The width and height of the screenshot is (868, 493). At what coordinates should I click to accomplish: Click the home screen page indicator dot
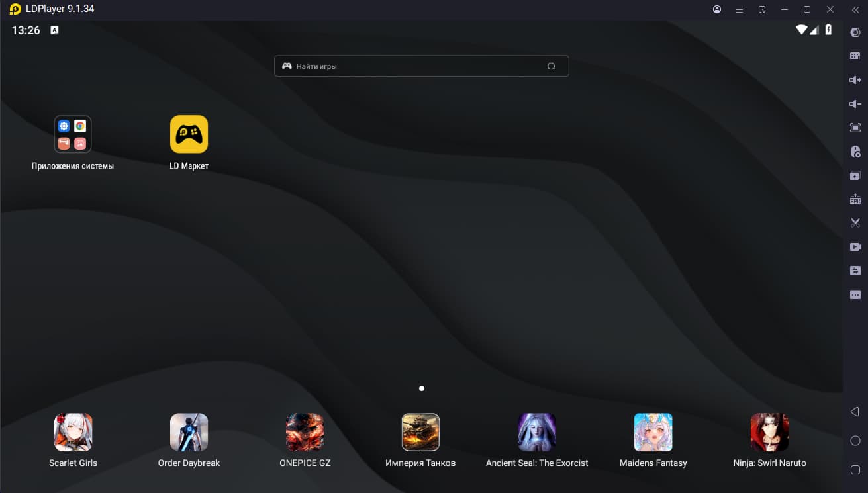pos(422,388)
